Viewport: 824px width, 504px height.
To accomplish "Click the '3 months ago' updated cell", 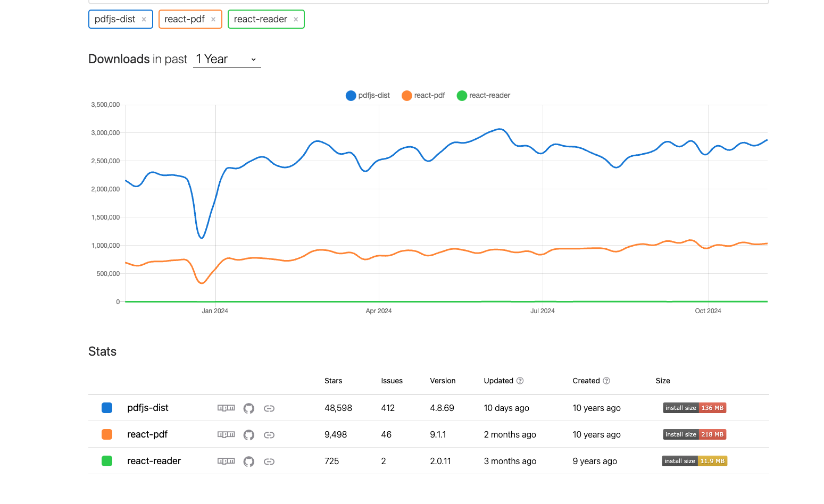I will 510,461.
